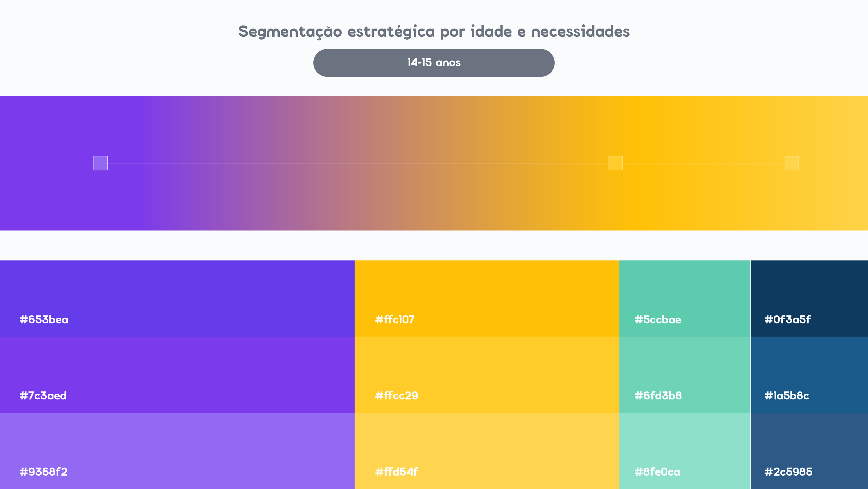Select the #5ccbae teal swatch

(x=685, y=298)
